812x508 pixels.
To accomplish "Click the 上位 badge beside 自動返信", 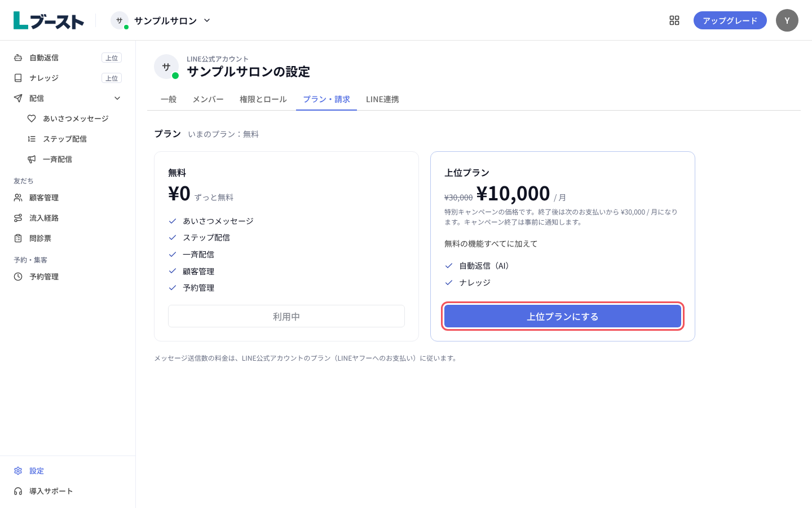I will point(112,58).
